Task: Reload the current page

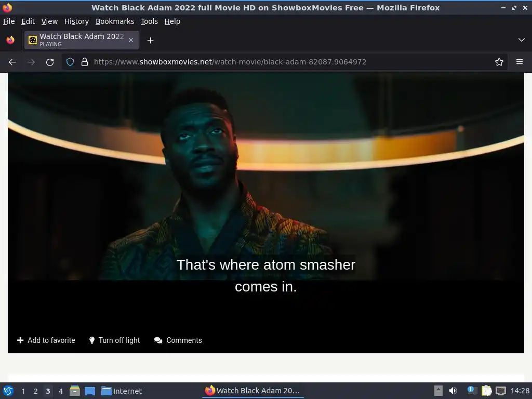Action: [x=50, y=62]
